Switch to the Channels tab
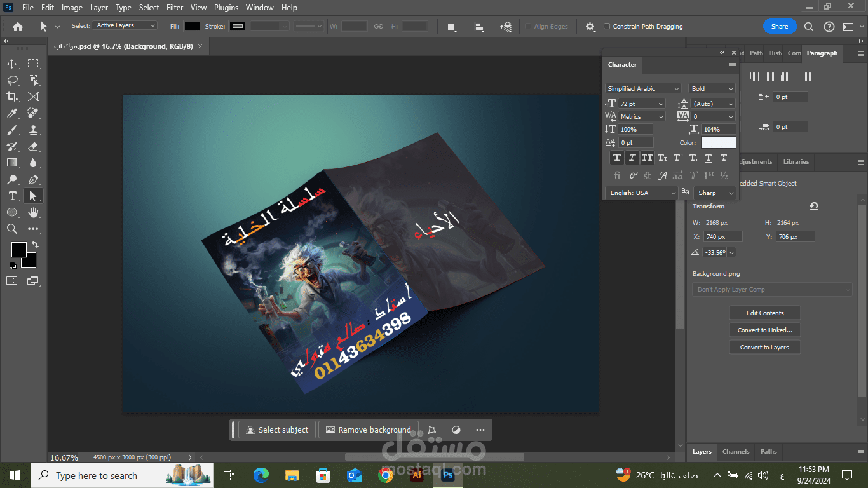Screen dimensions: 868x488 (x=736, y=452)
